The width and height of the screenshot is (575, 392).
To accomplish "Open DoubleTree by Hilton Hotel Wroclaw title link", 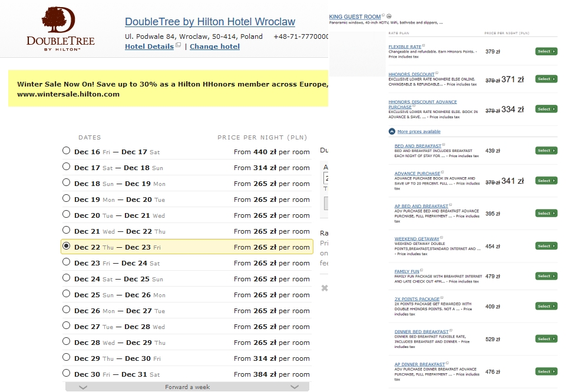I will coord(210,22).
